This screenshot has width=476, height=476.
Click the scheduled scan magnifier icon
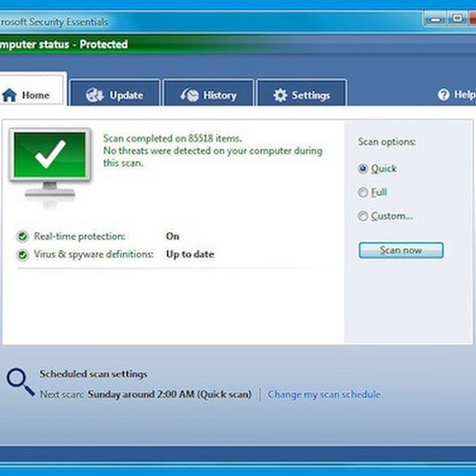21,382
